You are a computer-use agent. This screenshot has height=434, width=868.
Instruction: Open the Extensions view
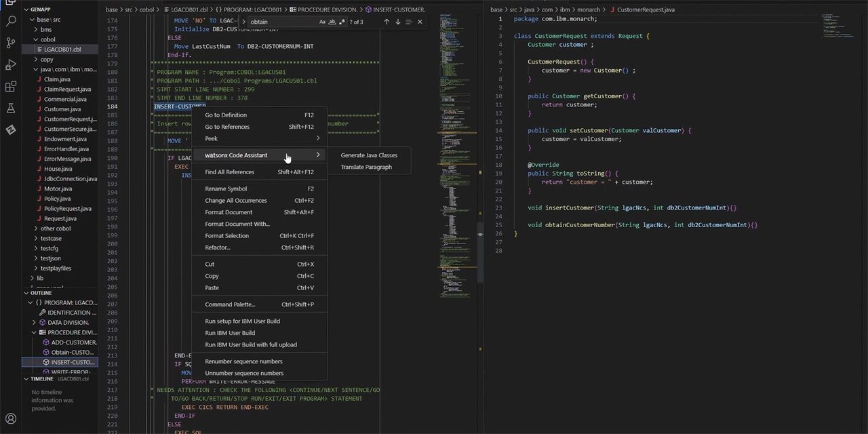9,86
